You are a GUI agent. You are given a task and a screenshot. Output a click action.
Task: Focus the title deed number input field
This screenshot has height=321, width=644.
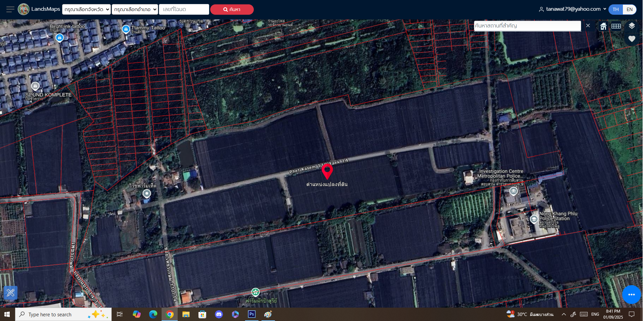point(184,9)
